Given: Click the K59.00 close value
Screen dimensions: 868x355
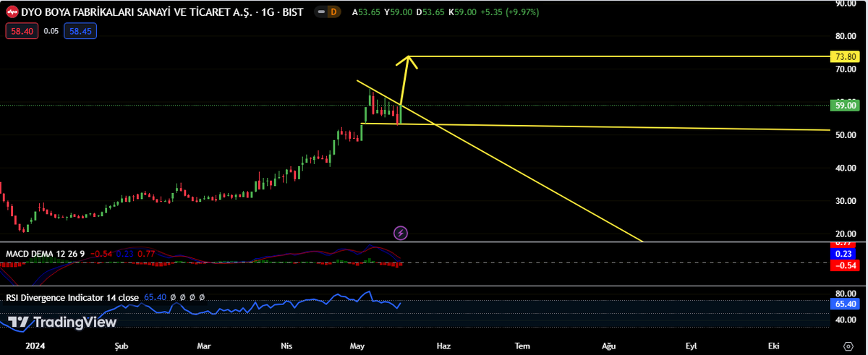Looking at the screenshot, I should 461,12.
